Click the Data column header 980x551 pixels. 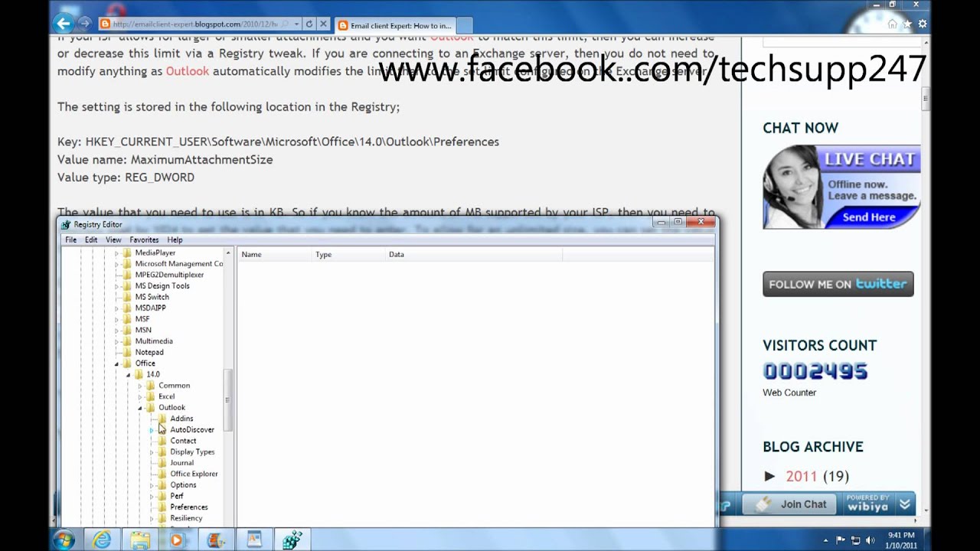click(474, 254)
